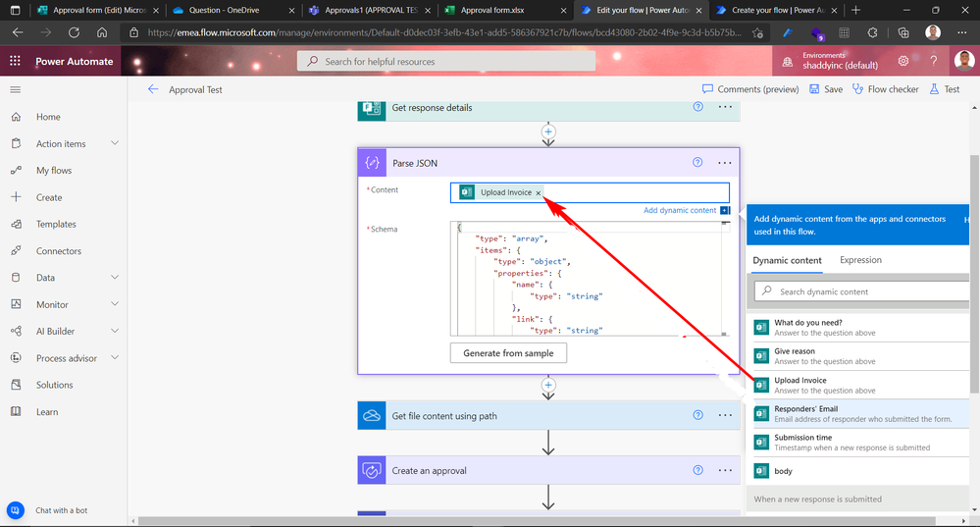Open the user account avatar in Power Automate

point(965,61)
